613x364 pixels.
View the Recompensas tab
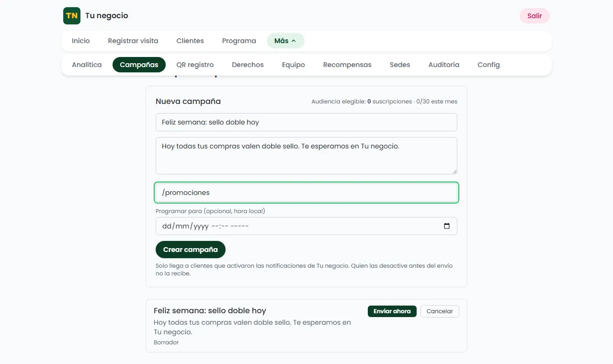coord(347,65)
